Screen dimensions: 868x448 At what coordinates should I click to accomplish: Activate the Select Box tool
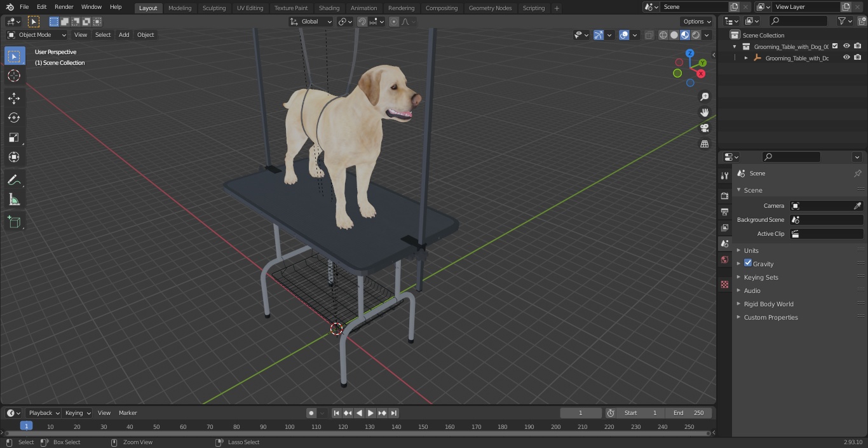[14, 56]
